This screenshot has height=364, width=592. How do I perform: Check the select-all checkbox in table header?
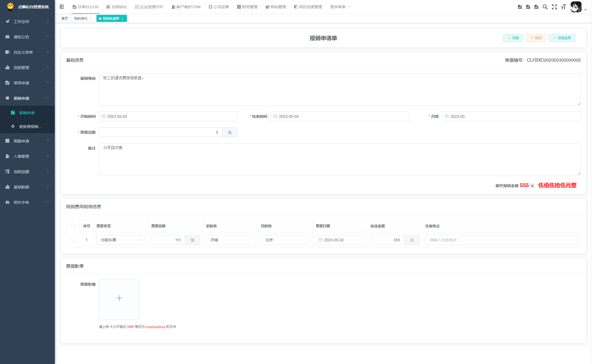pos(73,226)
